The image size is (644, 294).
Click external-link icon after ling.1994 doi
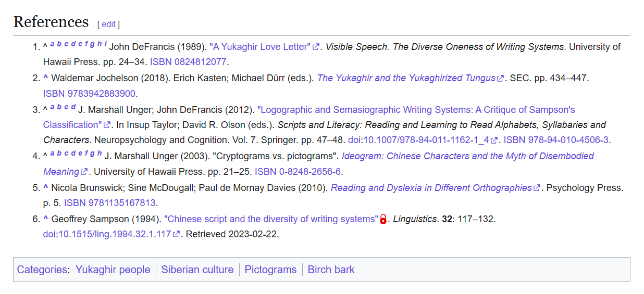coord(177,235)
